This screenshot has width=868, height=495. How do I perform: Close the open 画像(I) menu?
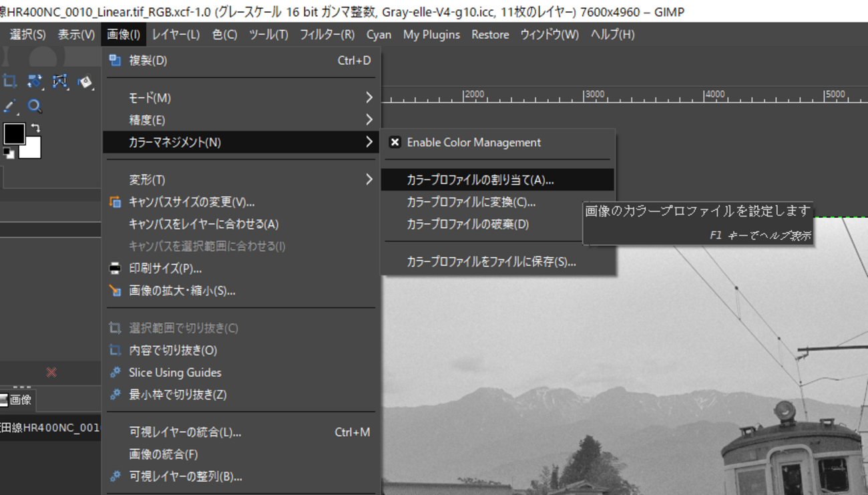click(124, 35)
